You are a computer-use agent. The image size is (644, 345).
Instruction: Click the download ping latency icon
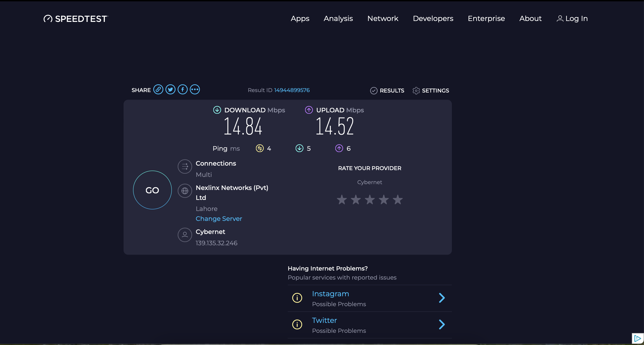pos(299,148)
